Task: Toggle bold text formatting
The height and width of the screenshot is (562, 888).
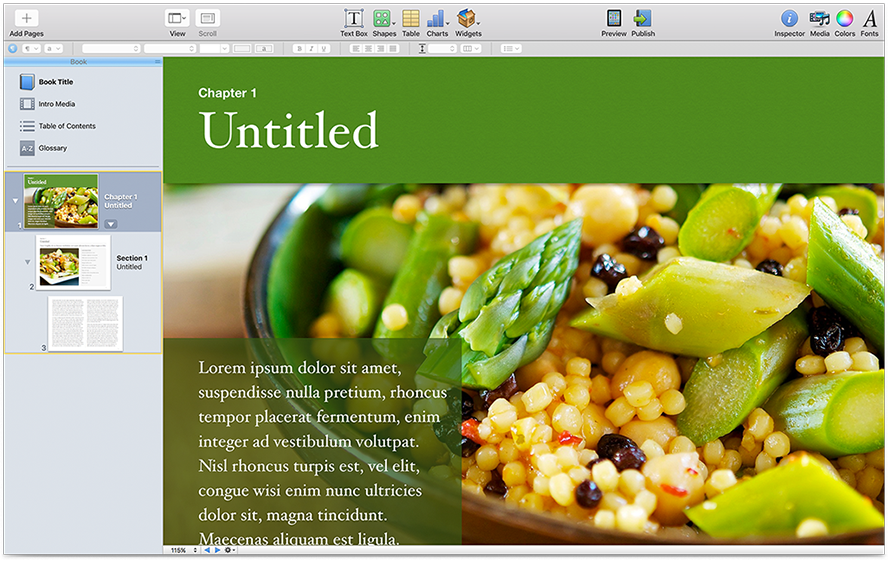Action: [298, 48]
